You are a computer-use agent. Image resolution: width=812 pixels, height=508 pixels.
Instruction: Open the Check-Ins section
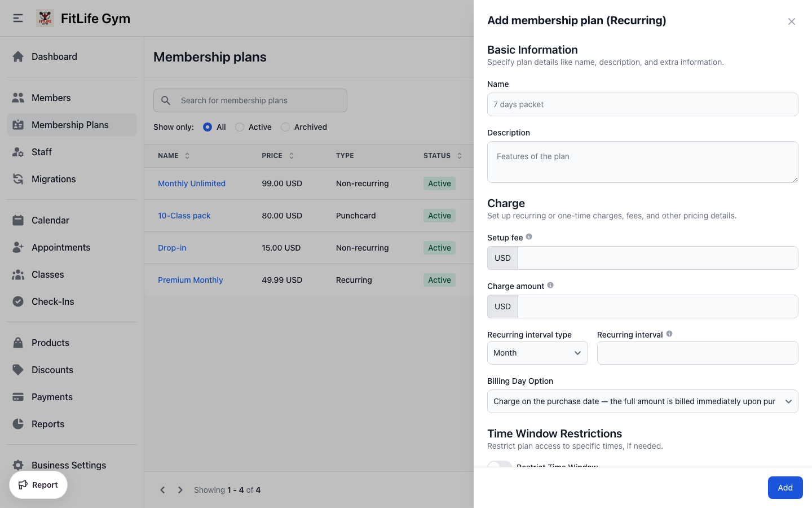point(53,301)
